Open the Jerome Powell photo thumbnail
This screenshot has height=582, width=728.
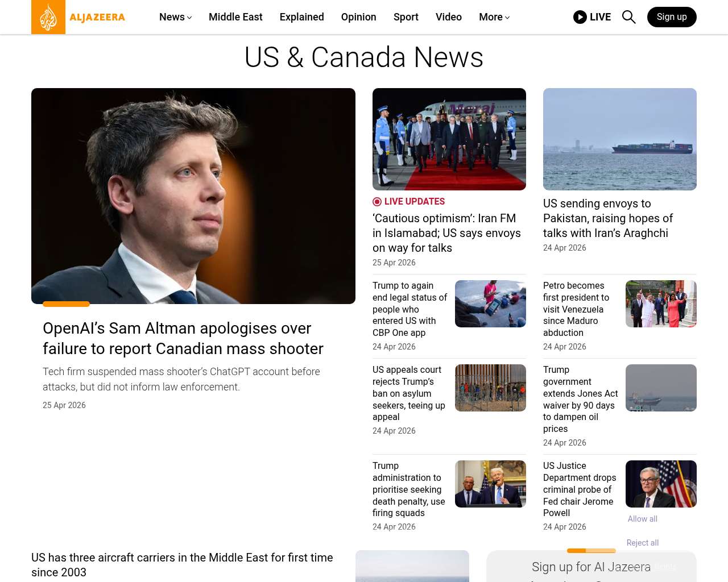coord(661,484)
